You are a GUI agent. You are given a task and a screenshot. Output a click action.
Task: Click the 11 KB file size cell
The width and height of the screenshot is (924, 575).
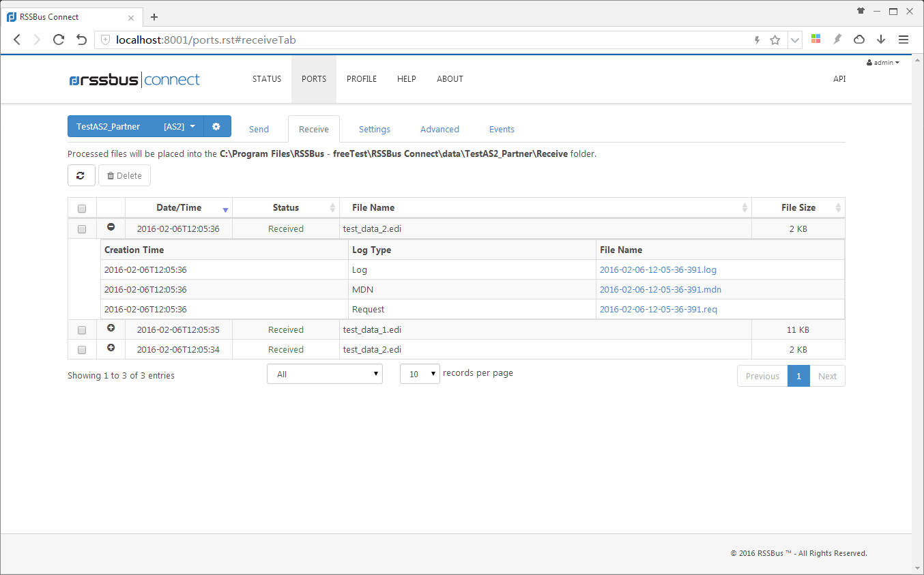tap(798, 329)
